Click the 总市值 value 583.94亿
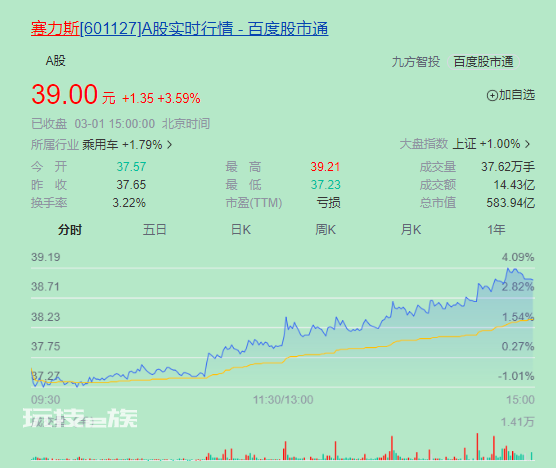The image size is (556, 468). [x=511, y=203]
